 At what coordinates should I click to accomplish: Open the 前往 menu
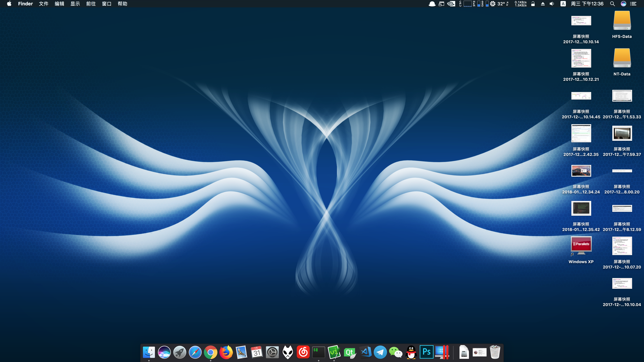91,4
